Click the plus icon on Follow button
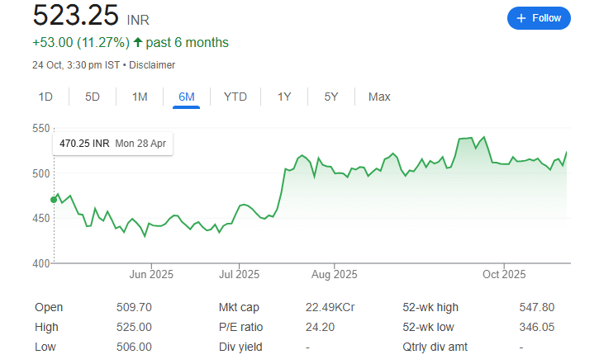 pos(521,18)
